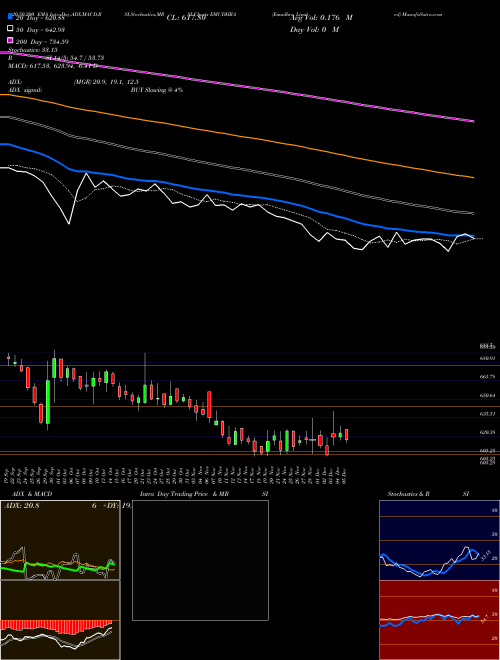The width and height of the screenshot is (500, 660).
Task: Click the CL closing price value
Action: 186,18
